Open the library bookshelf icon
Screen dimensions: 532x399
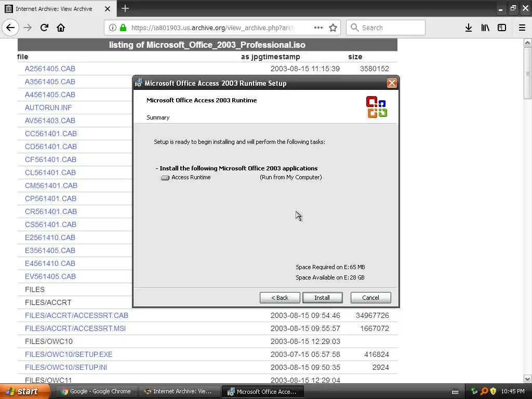485,28
